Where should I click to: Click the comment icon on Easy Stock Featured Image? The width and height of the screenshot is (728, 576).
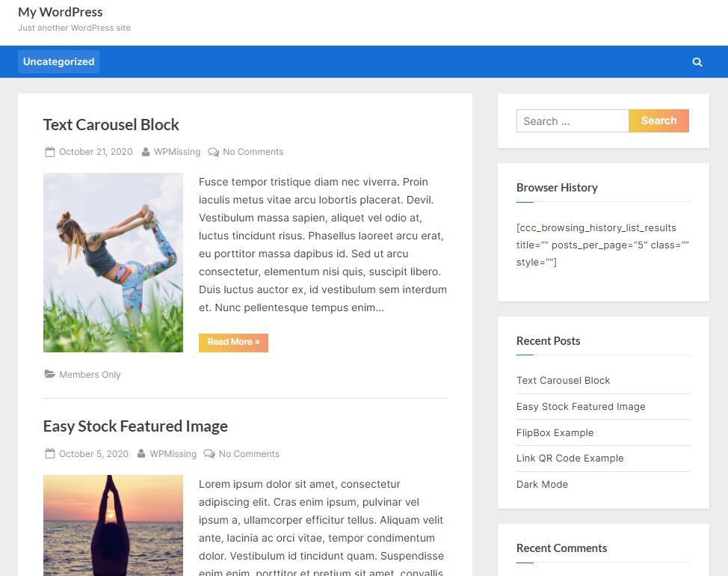[210, 453]
